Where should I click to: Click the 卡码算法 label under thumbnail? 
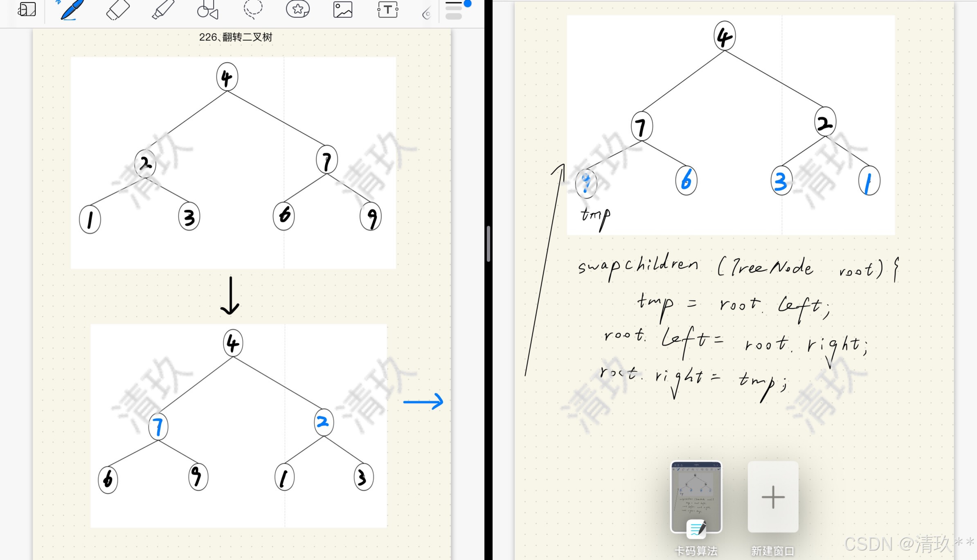[696, 551]
